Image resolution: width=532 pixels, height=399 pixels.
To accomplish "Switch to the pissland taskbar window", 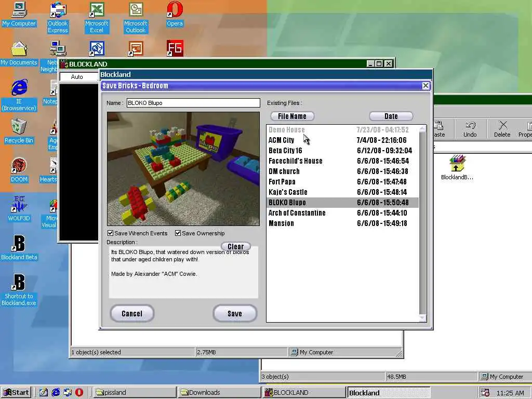I will point(135,393).
